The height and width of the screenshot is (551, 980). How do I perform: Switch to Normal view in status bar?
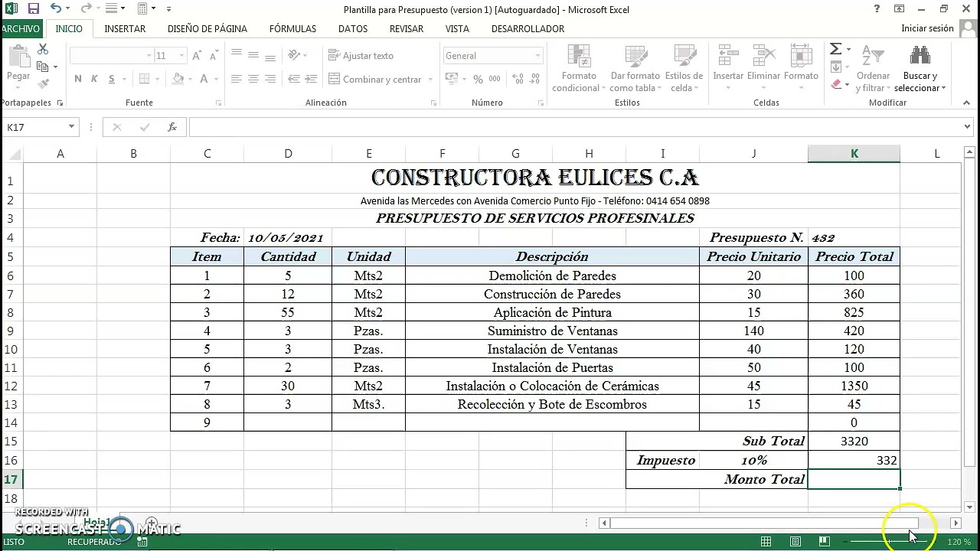click(766, 542)
